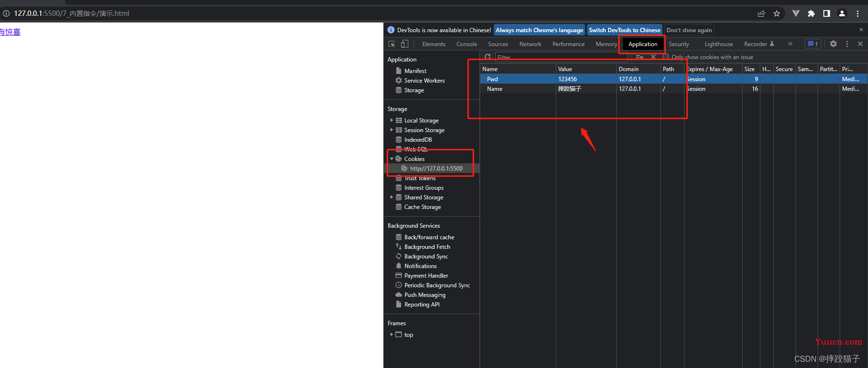The width and height of the screenshot is (868, 368).
Task: Switch to the Recorder tab
Action: point(759,44)
